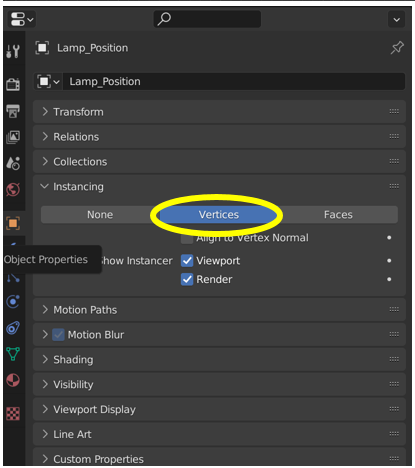Open the Tool properties tab
The height and width of the screenshot is (468, 415).
[x=13, y=51]
